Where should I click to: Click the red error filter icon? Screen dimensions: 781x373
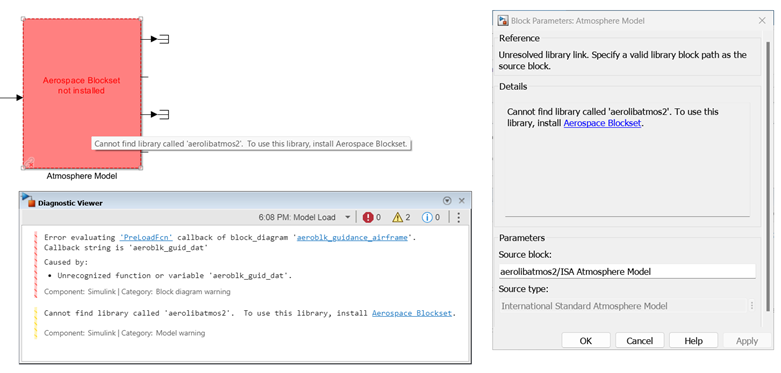[368, 217]
